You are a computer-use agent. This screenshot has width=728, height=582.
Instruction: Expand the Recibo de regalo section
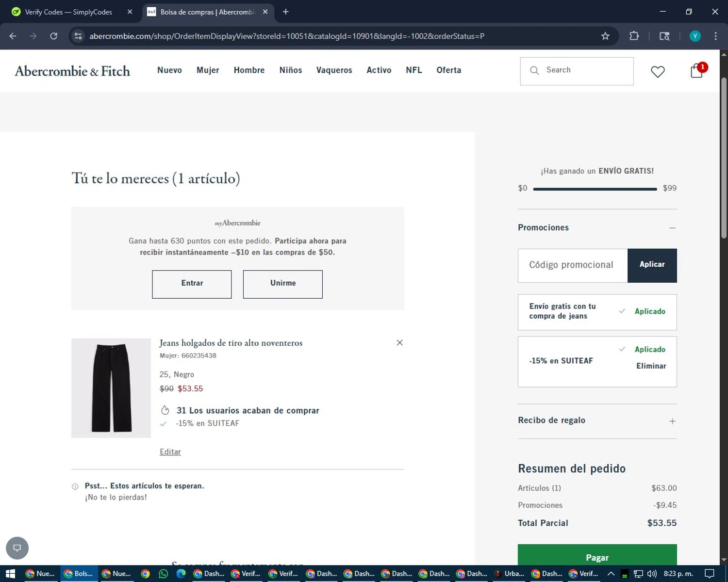click(672, 421)
